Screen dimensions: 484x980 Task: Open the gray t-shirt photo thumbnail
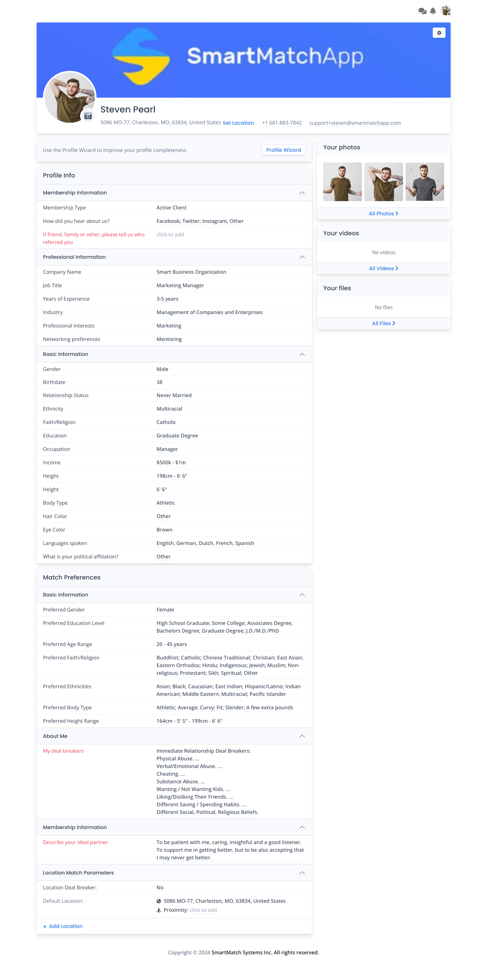[x=424, y=182]
